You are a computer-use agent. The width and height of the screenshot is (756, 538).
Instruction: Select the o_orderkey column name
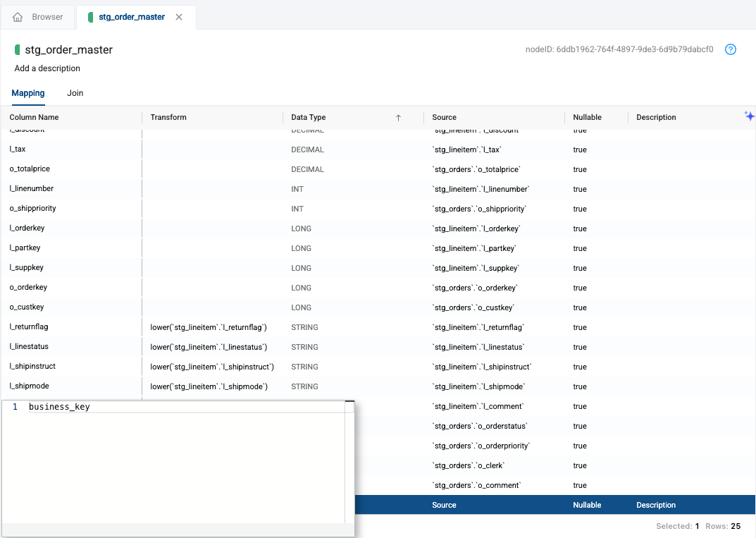[x=28, y=288]
